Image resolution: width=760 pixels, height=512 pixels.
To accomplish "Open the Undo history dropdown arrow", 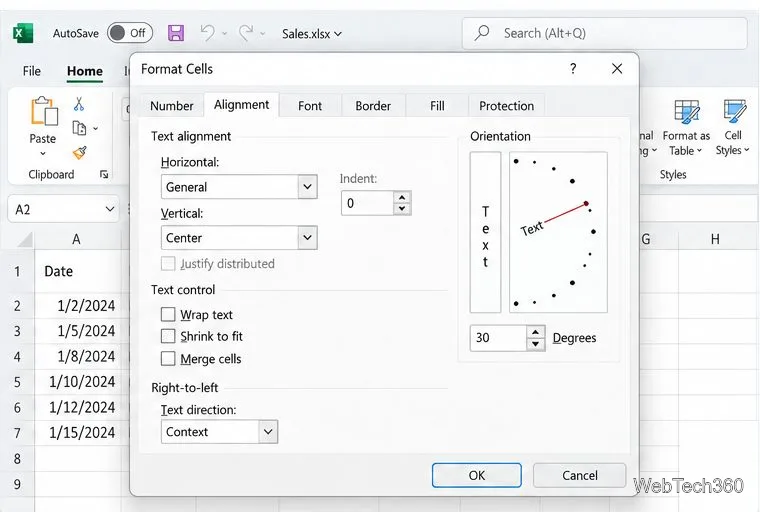I will tap(224, 33).
